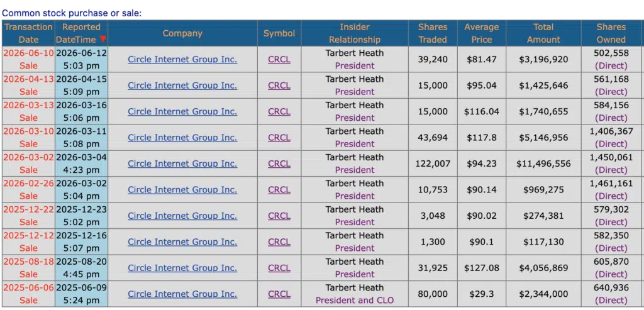The image size is (644, 310).
Task: Click CRCL symbol in 2025-08-18 row
Action: 279,268
